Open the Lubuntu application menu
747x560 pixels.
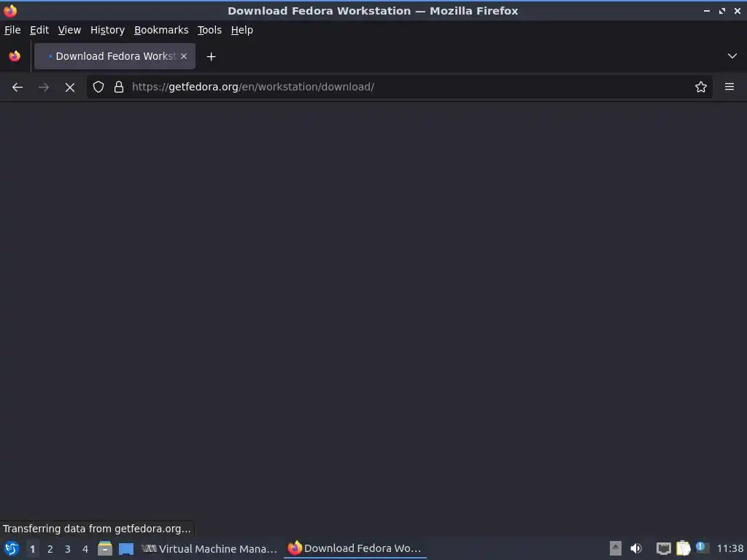[x=12, y=548]
